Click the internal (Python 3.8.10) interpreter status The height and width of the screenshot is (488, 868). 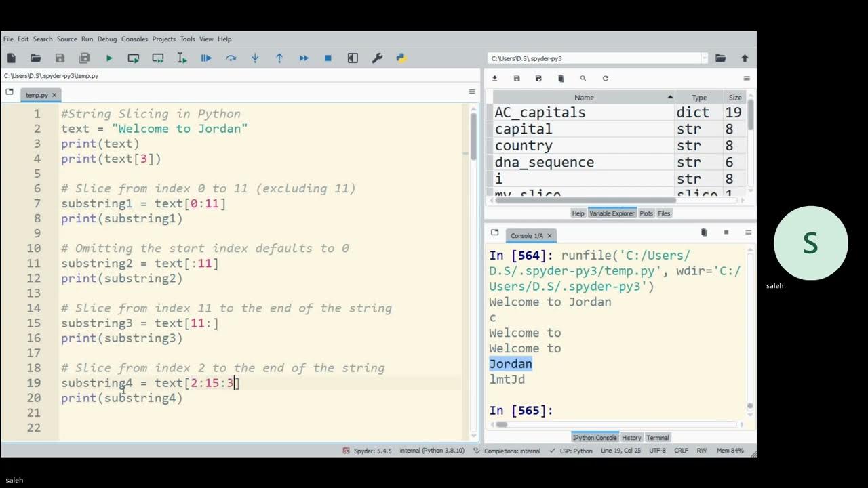[x=432, y=451]
